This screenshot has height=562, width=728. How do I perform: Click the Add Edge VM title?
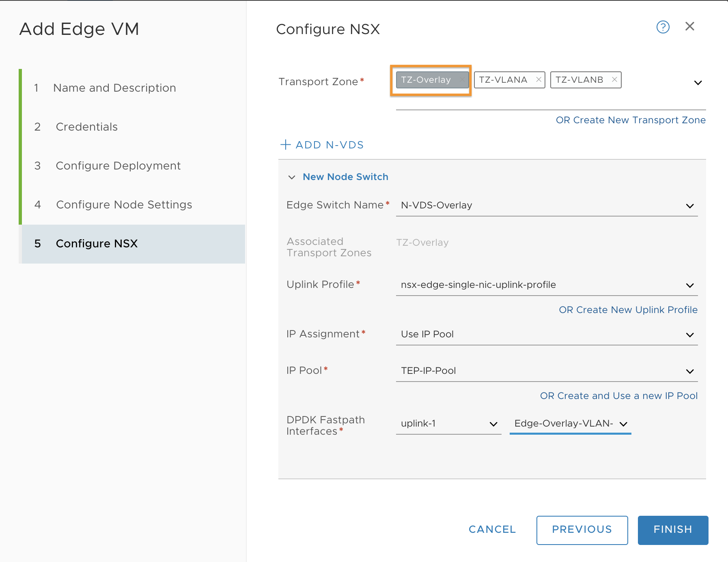(x=80, y=29)
